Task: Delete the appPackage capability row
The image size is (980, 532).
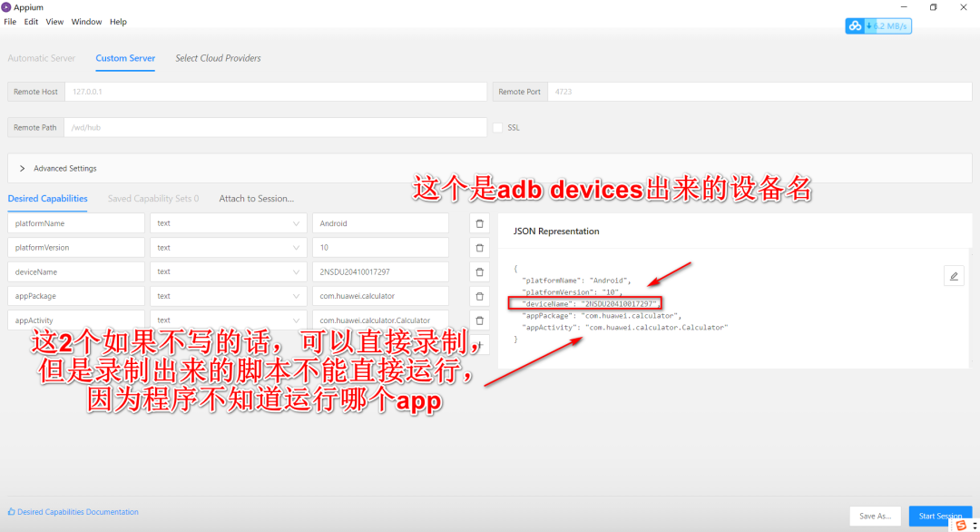Action: (479, 296)
